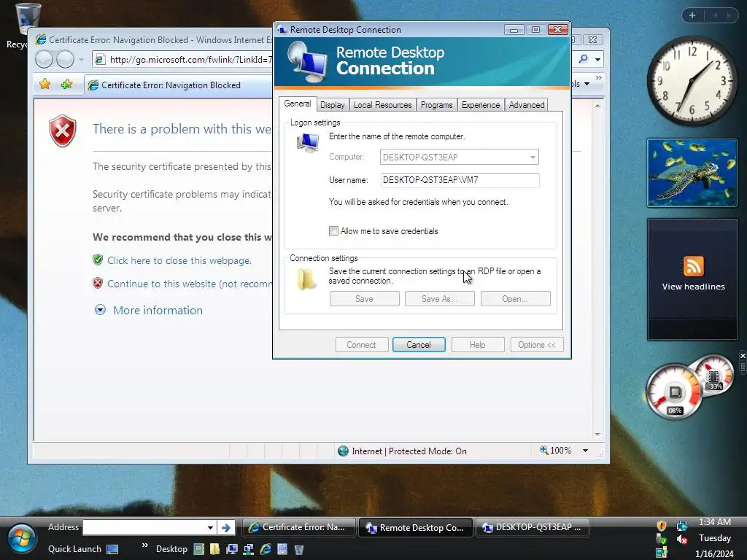The width and height of the screenshot is (747, 560).
Task: Switch to DESKTOP-QST3EAP taskbar button
Action: point(532,527)
